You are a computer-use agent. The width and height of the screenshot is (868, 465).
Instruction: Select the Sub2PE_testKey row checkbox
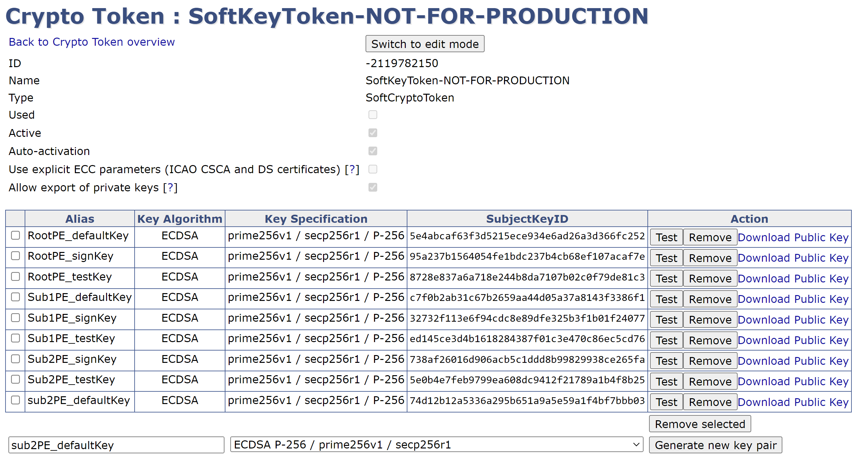pyautogui.click(x=16, y=379)
